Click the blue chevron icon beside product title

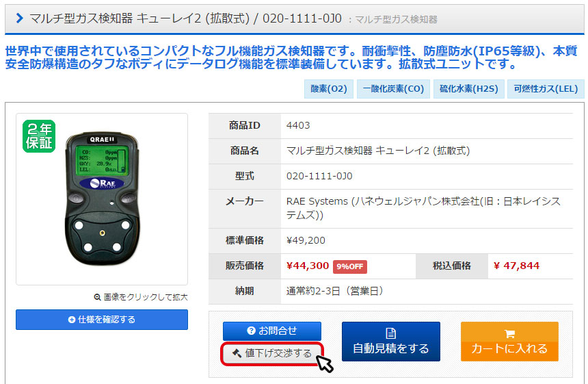[x=20, y=18]
